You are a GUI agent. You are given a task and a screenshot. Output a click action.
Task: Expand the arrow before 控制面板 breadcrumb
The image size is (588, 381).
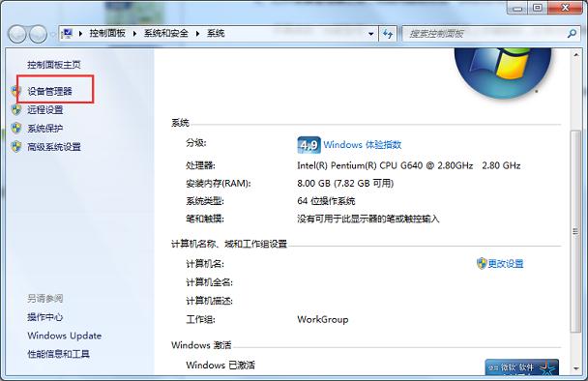click(x=80, y=34)
